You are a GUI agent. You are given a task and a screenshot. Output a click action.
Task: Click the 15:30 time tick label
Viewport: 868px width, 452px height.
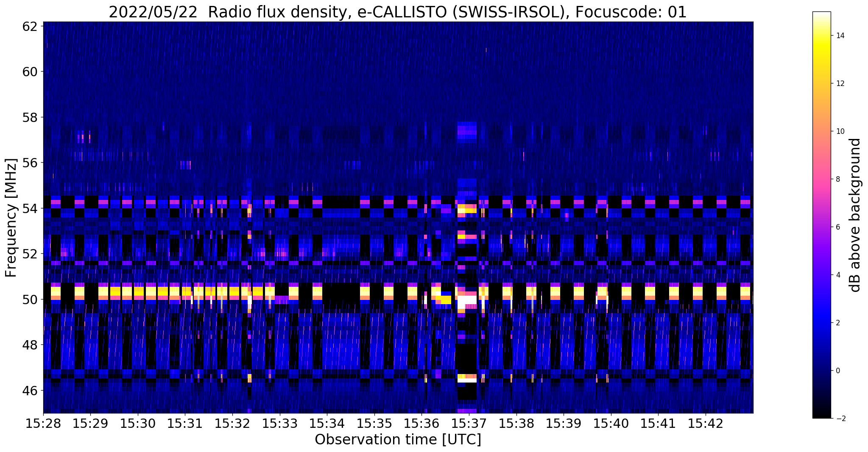pos(138,424)
